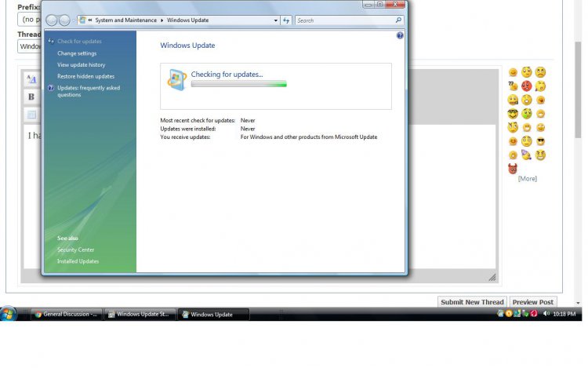This screenshot has height=368, width=588.
Task: Open Installed Updates under See also
Action: coord(78,261)
